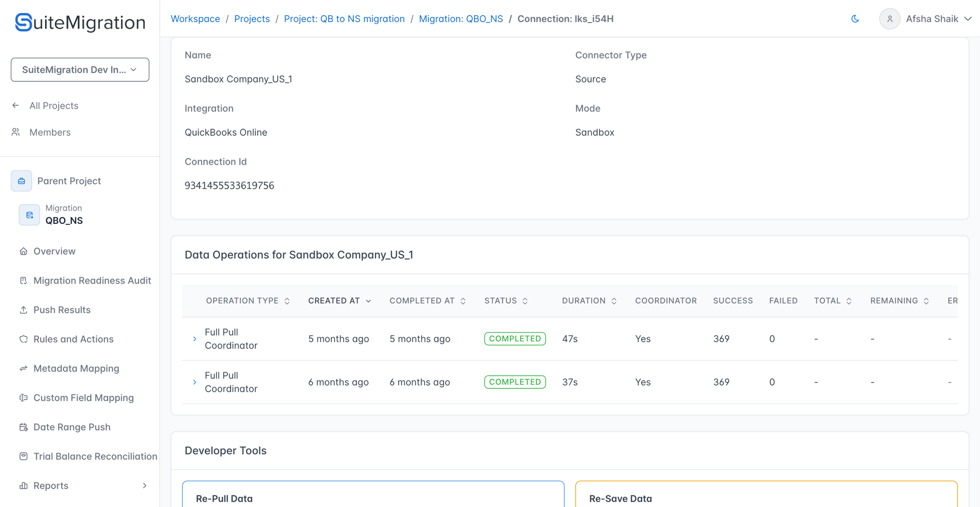
Task: Go to Workspace breadcrumb link
Action: (x=196, y=19)
